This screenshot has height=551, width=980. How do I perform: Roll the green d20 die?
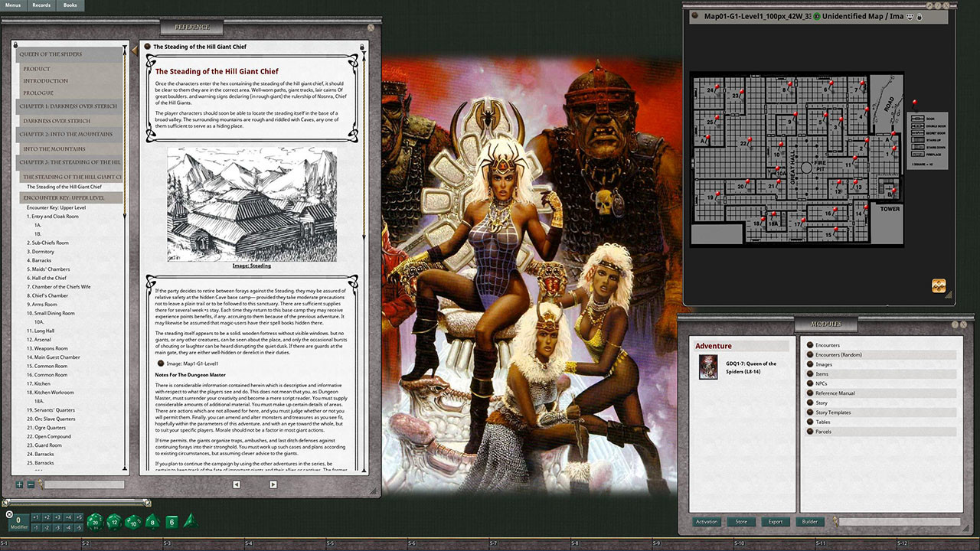coord(95,523)
